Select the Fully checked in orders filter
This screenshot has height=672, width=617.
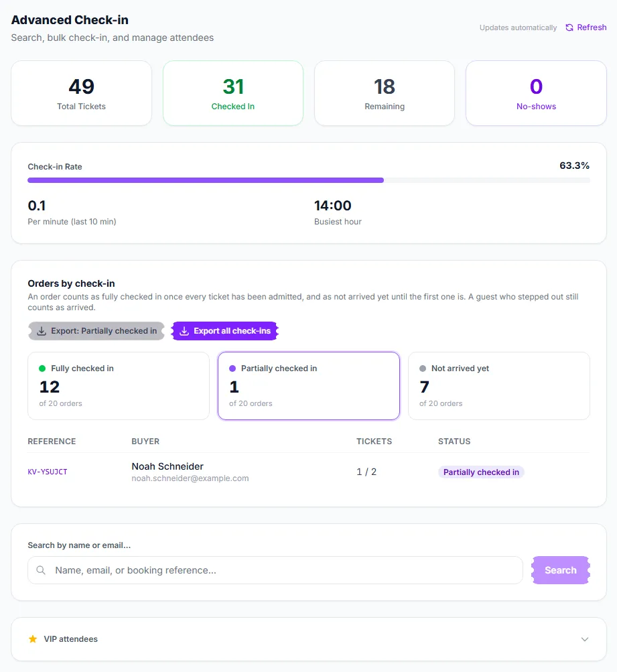point(119,386)
